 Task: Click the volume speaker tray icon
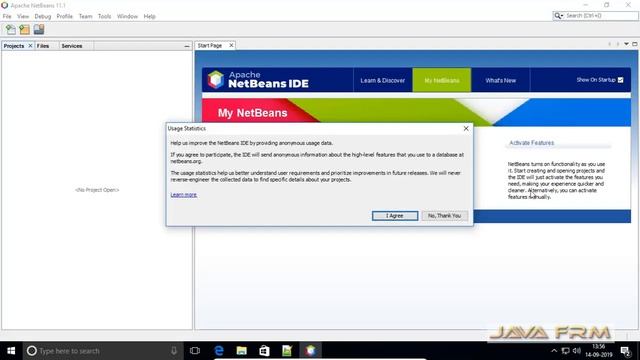(576, 351)
